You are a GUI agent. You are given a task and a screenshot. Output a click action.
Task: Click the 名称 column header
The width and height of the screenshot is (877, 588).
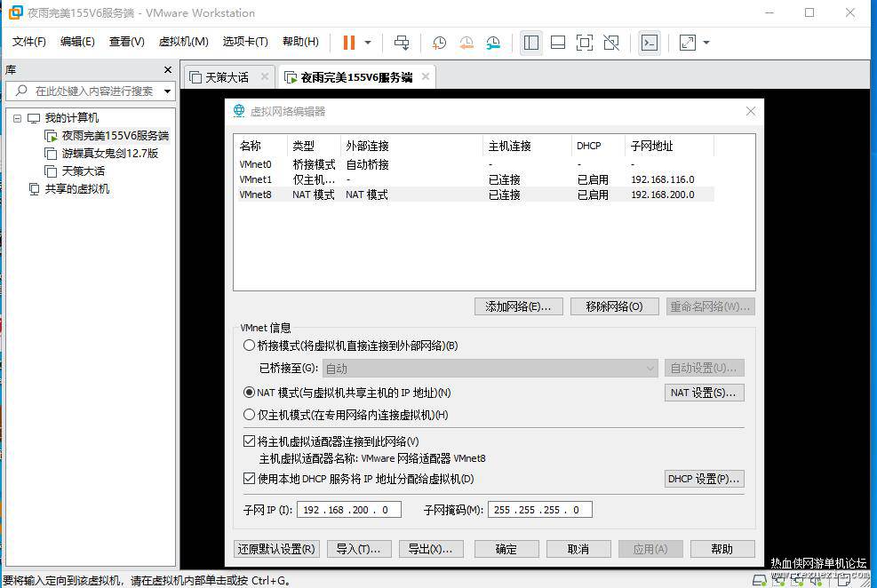click(260, 146)
